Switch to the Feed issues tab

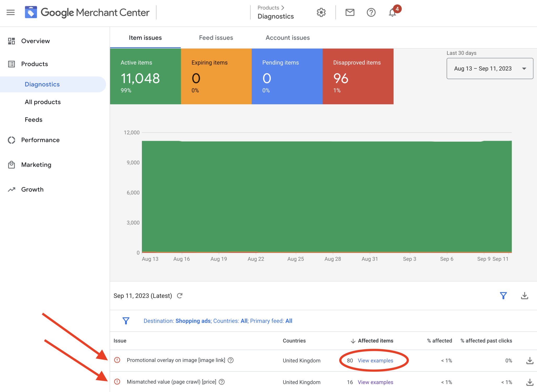tap(216, 38)
